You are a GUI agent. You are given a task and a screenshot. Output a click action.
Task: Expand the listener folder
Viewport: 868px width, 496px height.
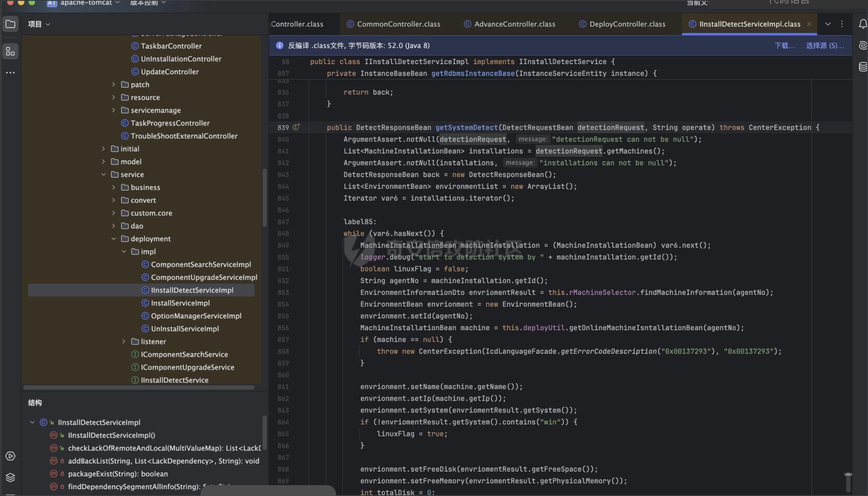[124, 342]
